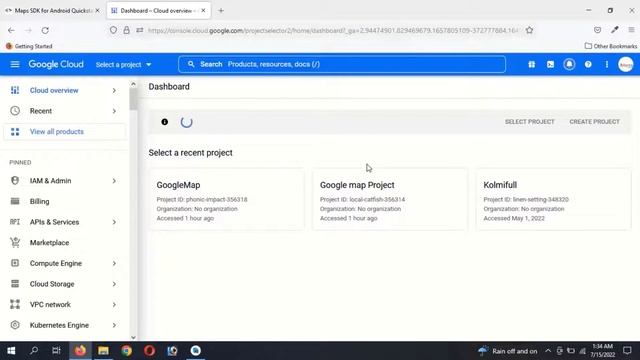This screenshot has height=360, width=640.
Task: Expand IAM & Admin submenu
Action: (114, 181)
